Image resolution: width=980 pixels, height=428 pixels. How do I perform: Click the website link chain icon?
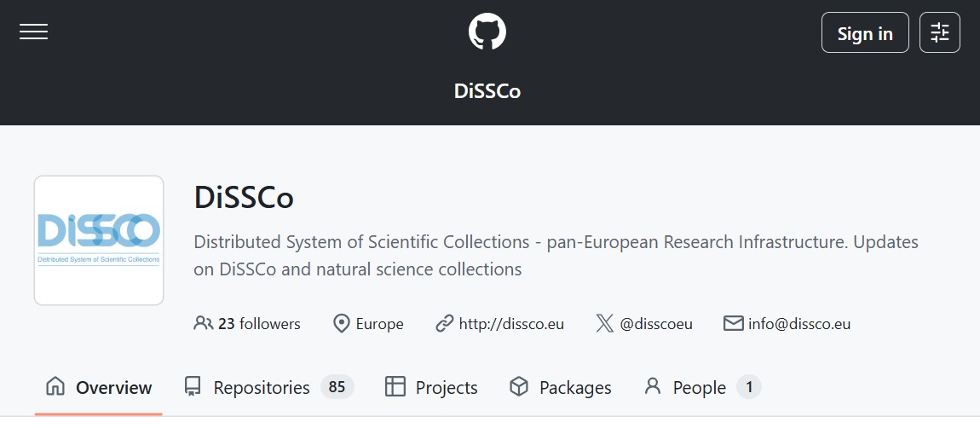tap(444, 324)
